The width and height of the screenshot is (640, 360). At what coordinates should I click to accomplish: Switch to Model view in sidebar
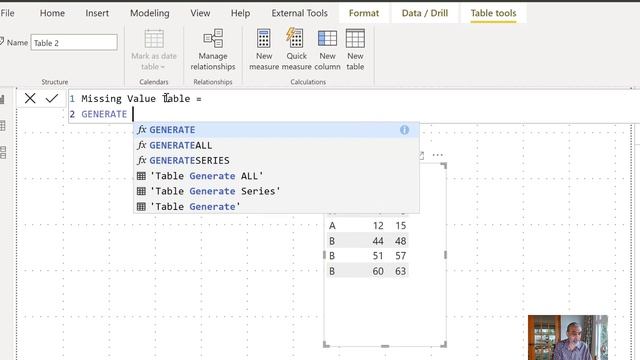pyautogui.click(x=2, y=153)
